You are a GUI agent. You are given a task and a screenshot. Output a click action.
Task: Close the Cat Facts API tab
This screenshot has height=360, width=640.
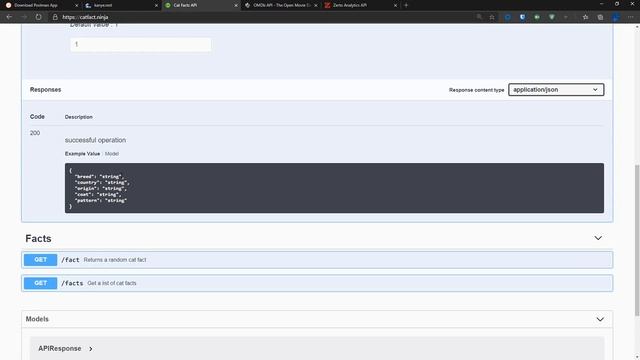point(236,5)
